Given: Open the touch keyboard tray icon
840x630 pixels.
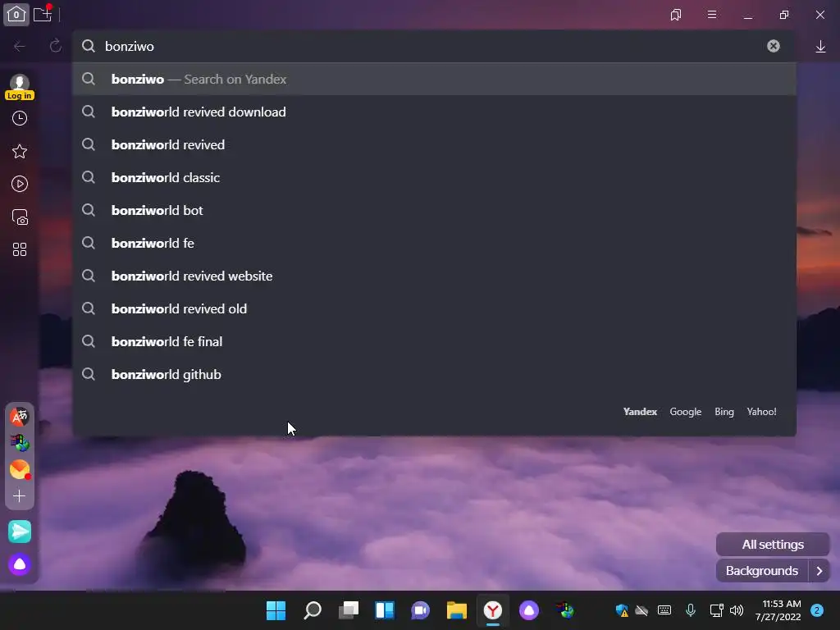Looking at the screenshot, I should (664, 609).
